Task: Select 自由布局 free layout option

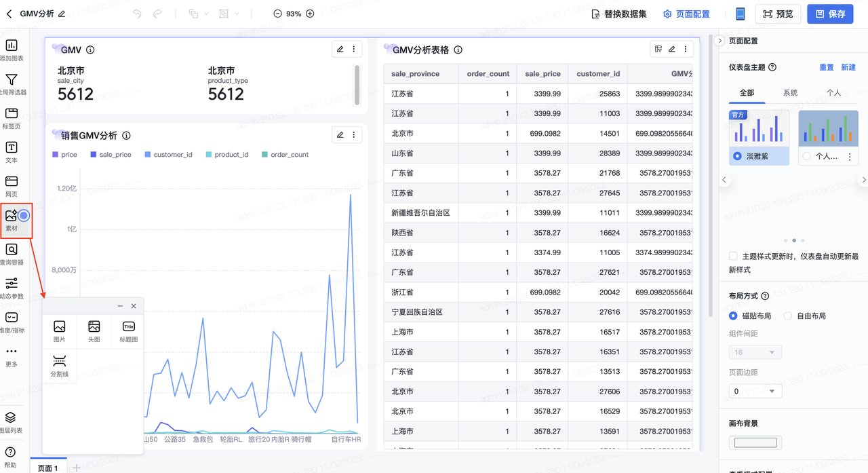Action: click(788, 316)
